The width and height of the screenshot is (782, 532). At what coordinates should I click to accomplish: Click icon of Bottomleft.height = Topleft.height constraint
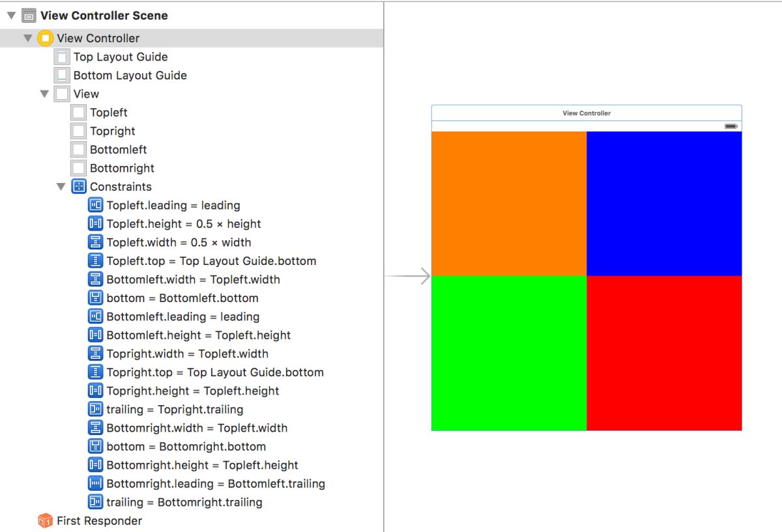pos(95,335)
